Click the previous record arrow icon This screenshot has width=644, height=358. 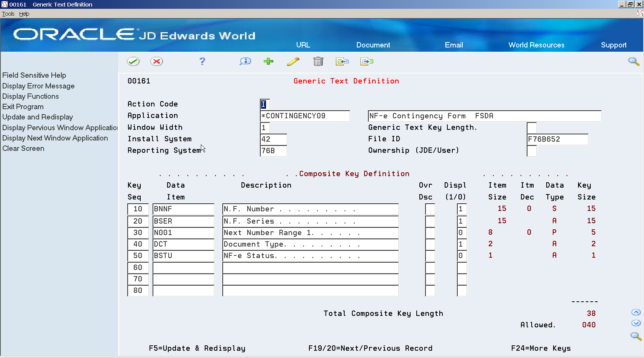pyautogui.click(x=342, y=61)
